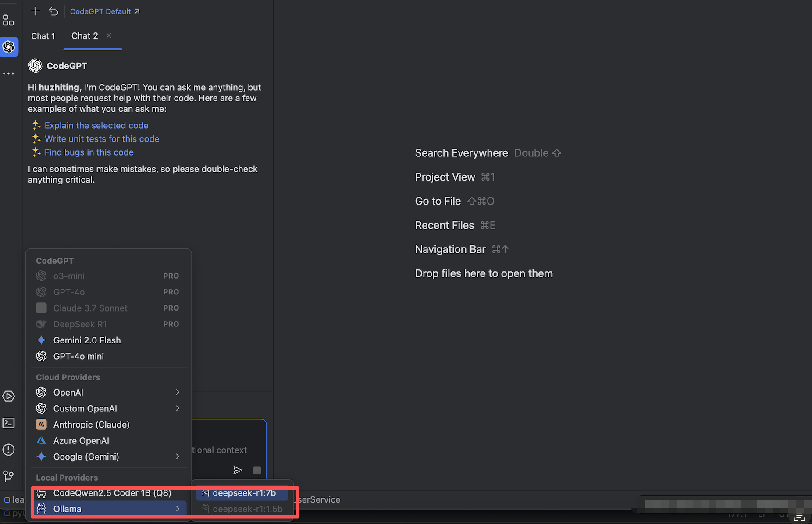Open Git tool window icon
This screenshot has width=812, height=524.
(x=8, y=476)
